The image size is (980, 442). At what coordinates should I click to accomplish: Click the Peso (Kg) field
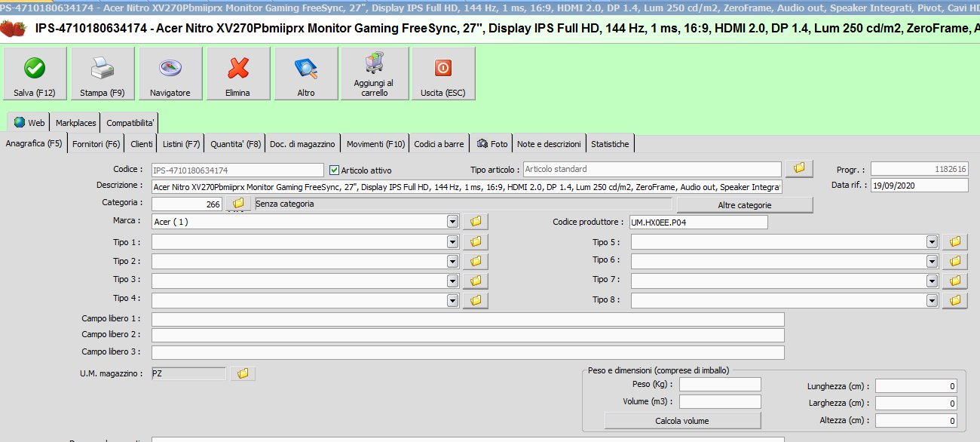click(x=720, y=385)
